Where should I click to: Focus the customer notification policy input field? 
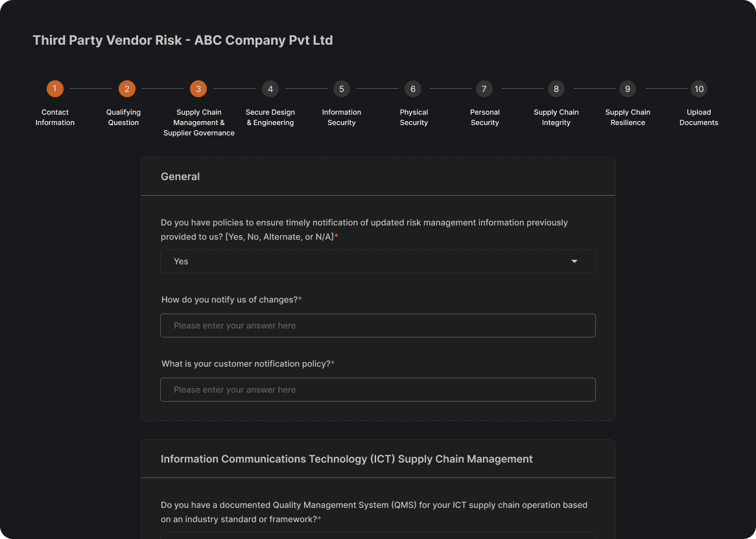pos(378,390)
